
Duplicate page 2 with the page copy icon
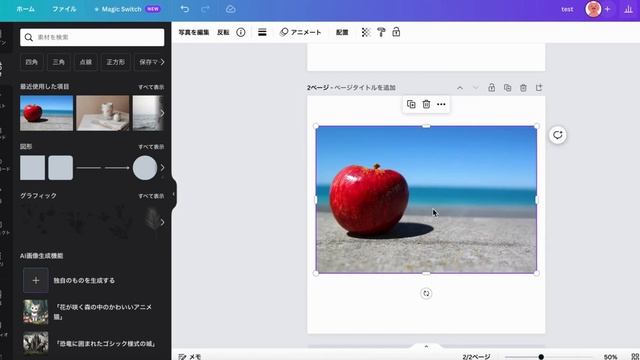pos(507,88)
